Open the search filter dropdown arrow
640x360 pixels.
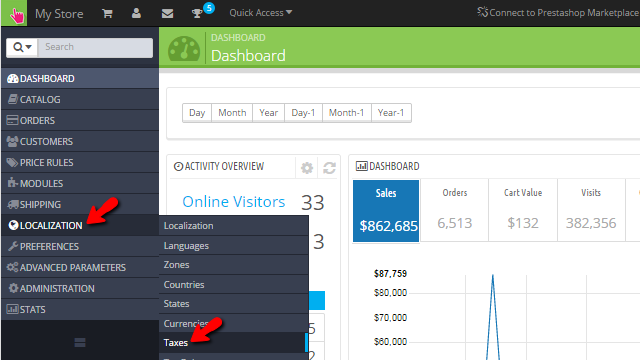click(22, 47)
